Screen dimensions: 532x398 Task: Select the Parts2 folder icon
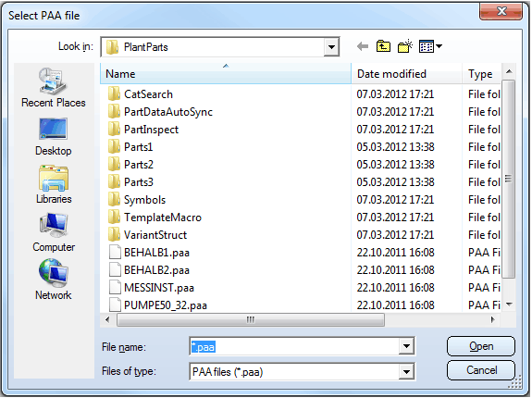coord(114,164)
